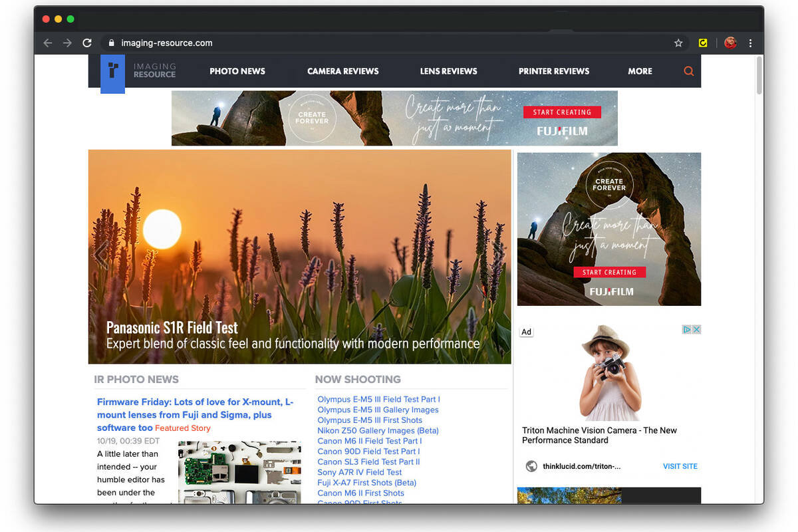Bookmark this page with the star icon
The image size is (798, 532).
[x=678, y=43]
